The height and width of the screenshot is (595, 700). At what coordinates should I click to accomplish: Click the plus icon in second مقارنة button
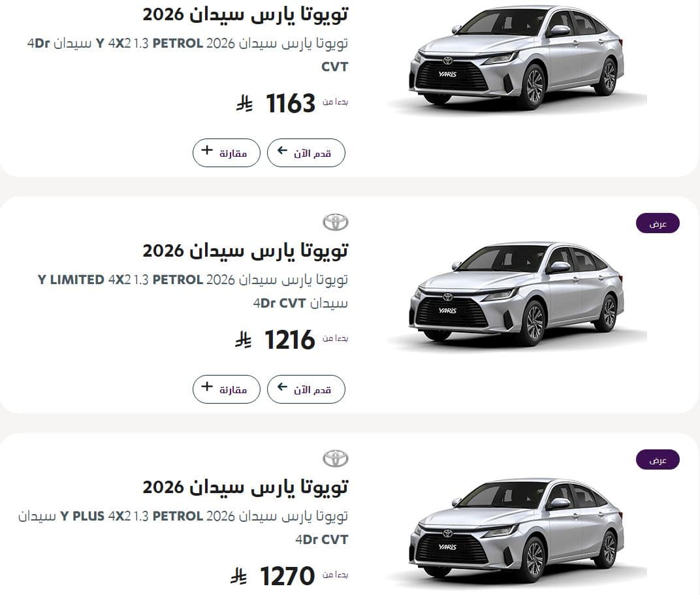[207, 387]
